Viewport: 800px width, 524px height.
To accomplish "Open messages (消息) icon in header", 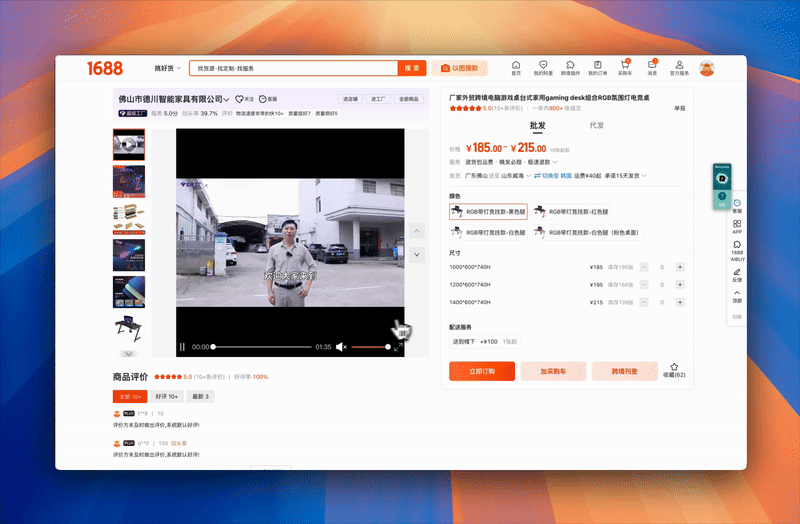I will click(x=652, y=67).
